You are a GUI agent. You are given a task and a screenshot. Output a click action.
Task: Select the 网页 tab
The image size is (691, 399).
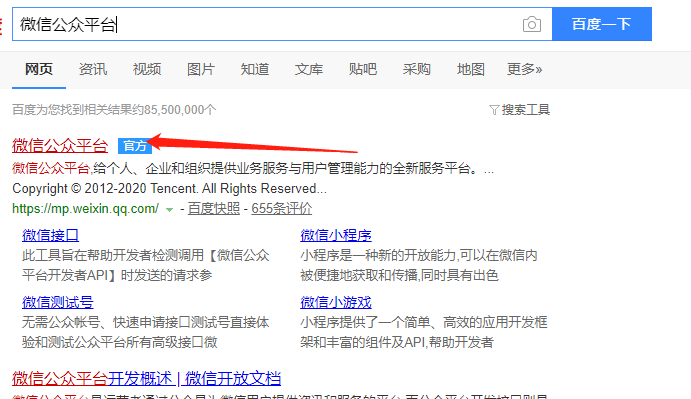[x=39, y=69]
